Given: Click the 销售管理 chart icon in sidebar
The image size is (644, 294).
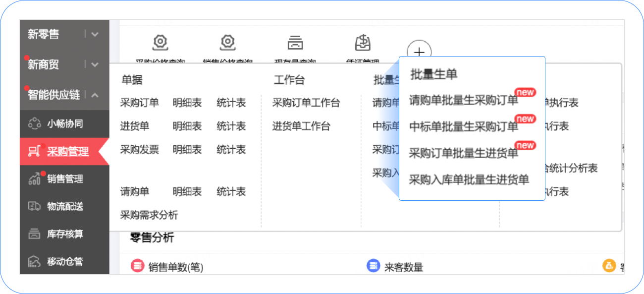Looking at the screenshot, I should coord(34,178).
